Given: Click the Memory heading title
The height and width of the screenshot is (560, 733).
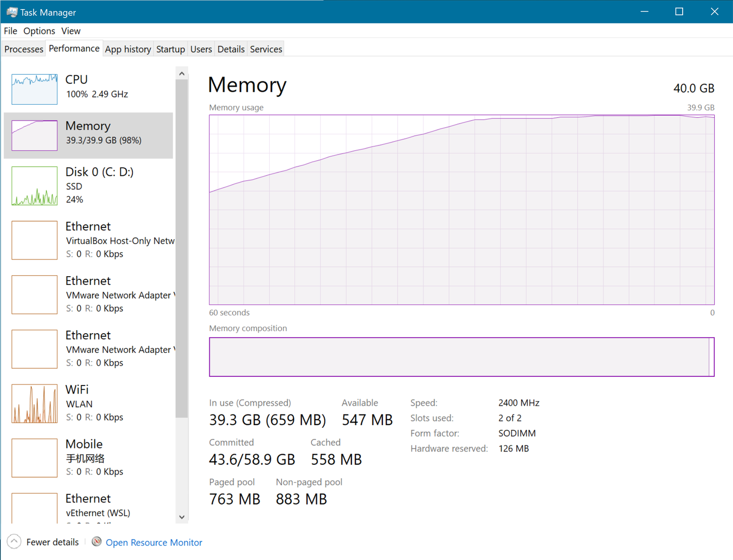Looking at the screenshot, I should (247, 84).
